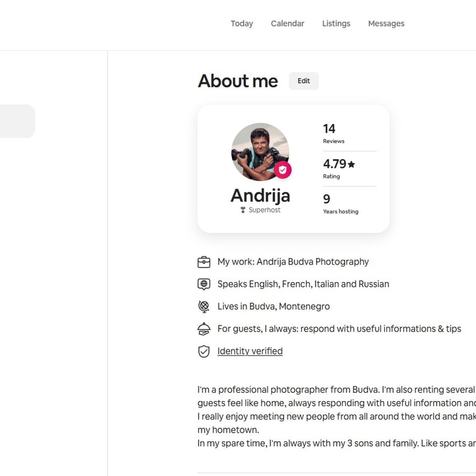The height and width of the screenshot is (476, 476).
Task: Click the pink verified badge on profile photo
Action: pyautogui.click(x=283, y=170)
